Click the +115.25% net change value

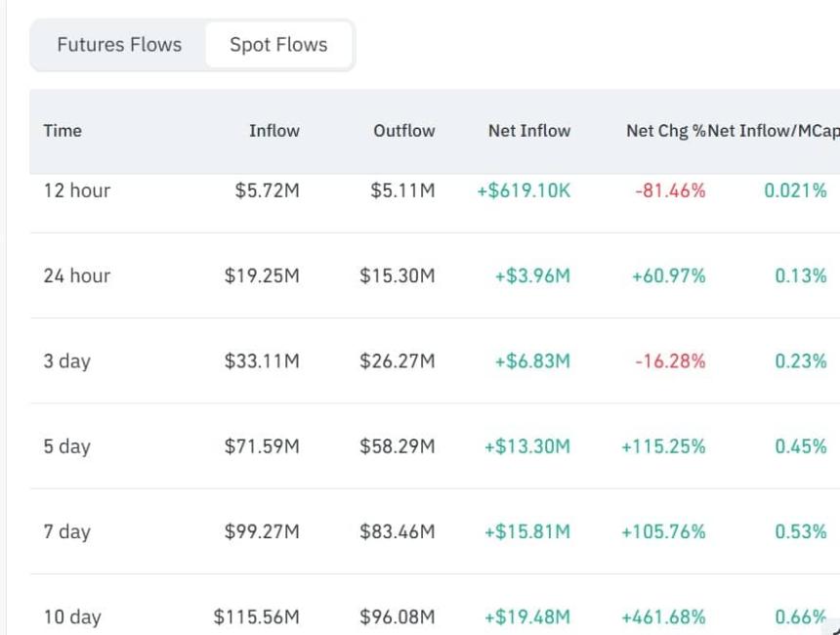[x=663, y=446]
